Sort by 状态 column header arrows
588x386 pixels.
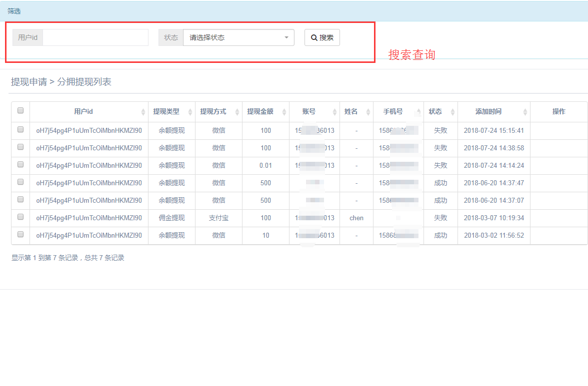tap(452, 112)
